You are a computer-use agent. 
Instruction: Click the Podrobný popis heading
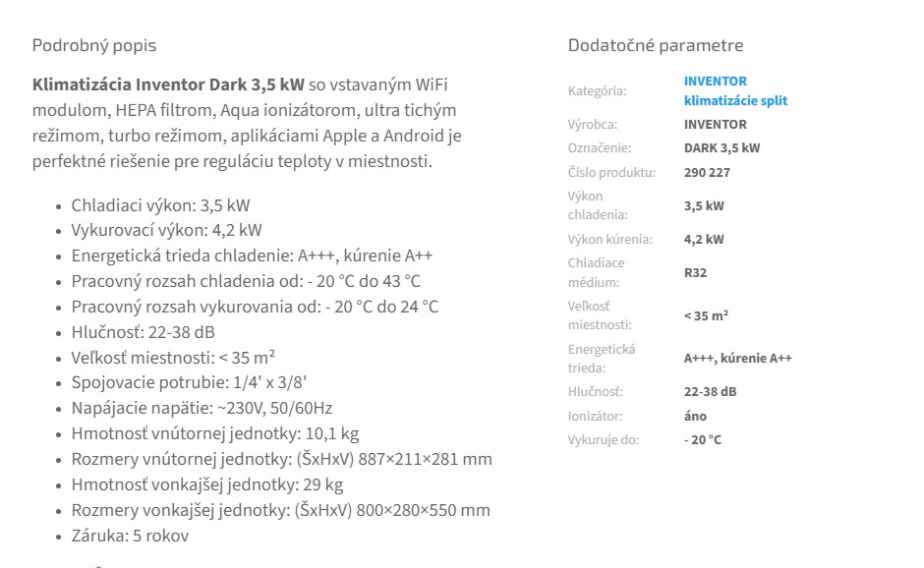tap(94, 45)
